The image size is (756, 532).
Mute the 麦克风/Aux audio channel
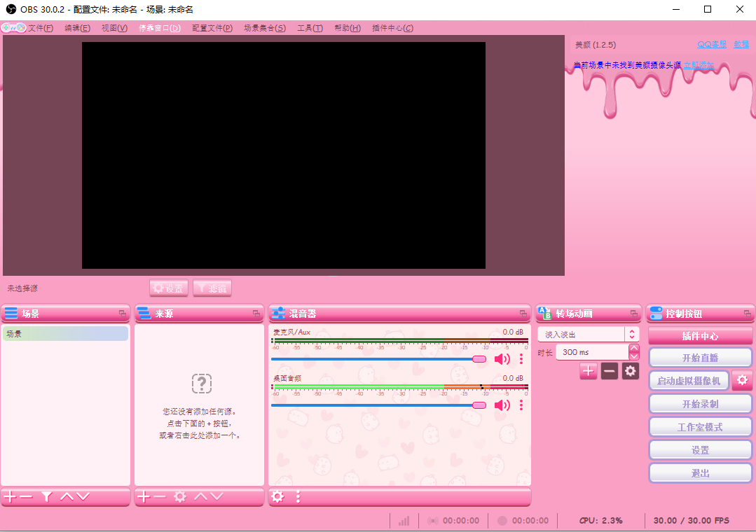[502, 359]
